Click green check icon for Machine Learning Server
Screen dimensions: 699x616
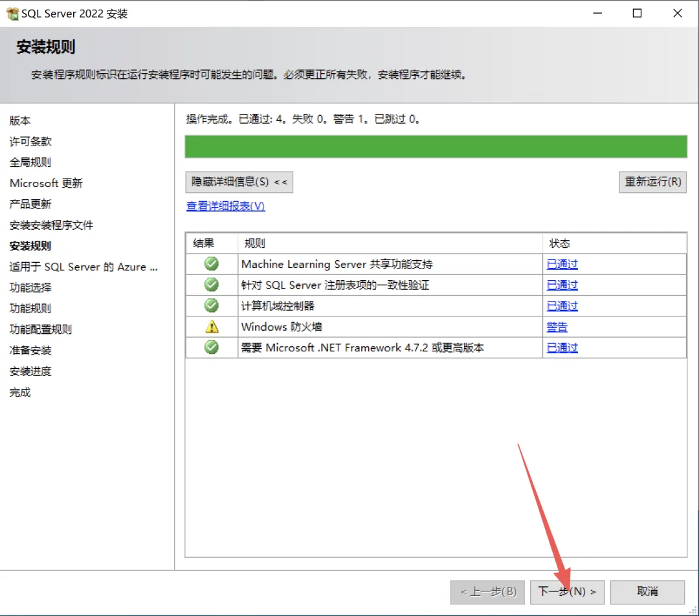pos(211,264)
